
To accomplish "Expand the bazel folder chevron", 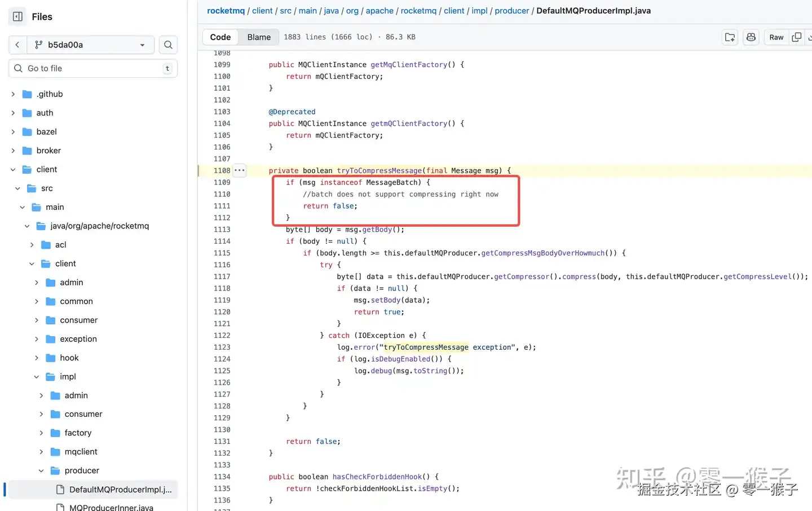I will 13,132.
